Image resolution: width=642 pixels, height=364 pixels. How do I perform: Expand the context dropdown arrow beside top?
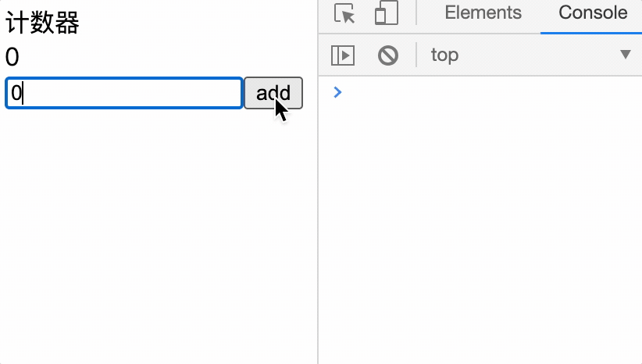click(x=625, y=55)
